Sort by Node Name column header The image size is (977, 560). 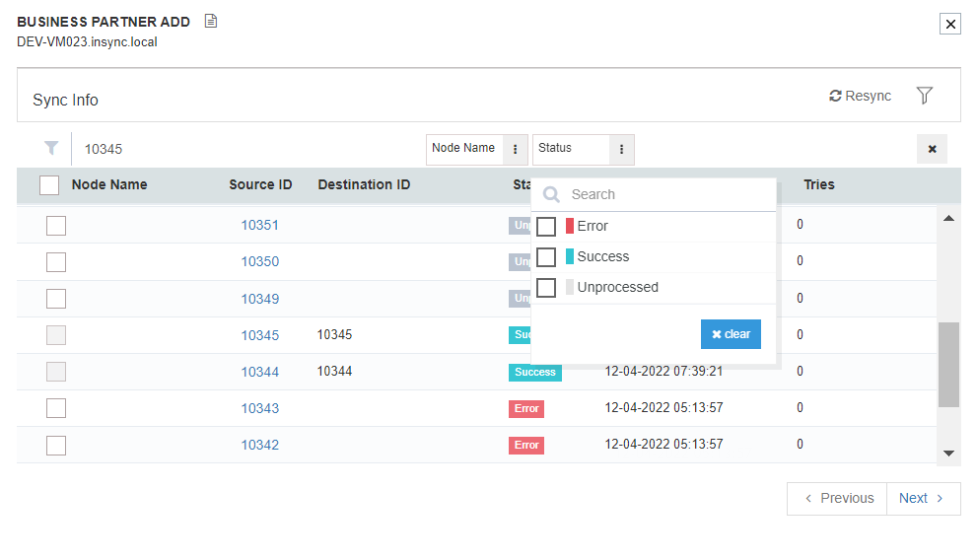109,184
